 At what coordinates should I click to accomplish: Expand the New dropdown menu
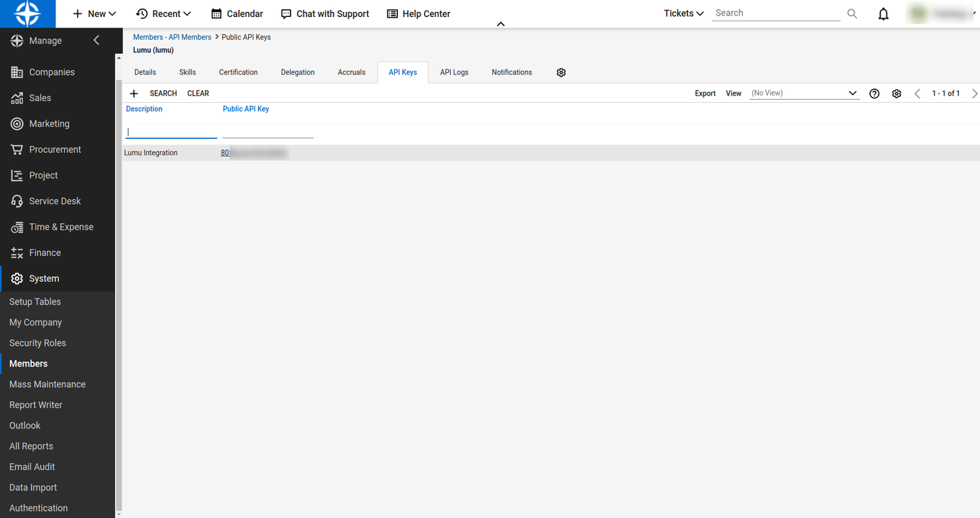(95, 13)
